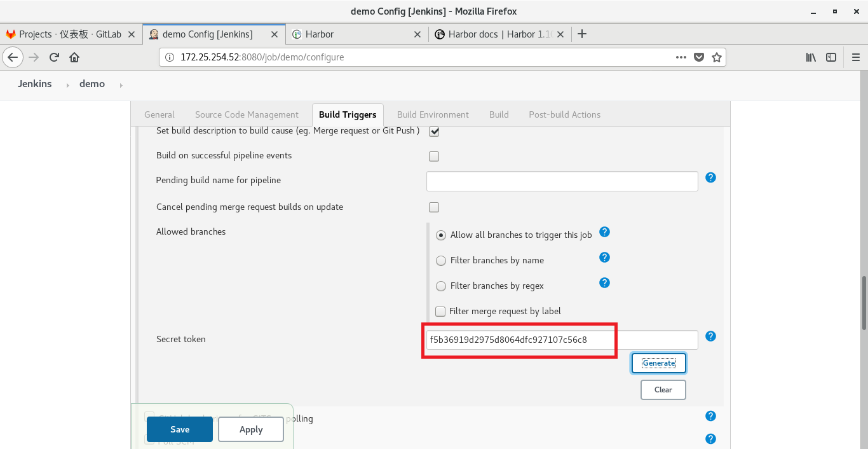Click the 'Secret token' label
This screenshot has width=868, height=449.
click(x=181, y=339)
